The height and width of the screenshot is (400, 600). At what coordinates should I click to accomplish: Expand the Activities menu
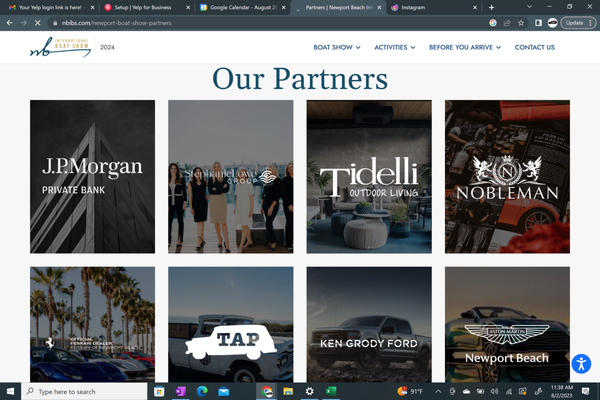tap(395, 47)
